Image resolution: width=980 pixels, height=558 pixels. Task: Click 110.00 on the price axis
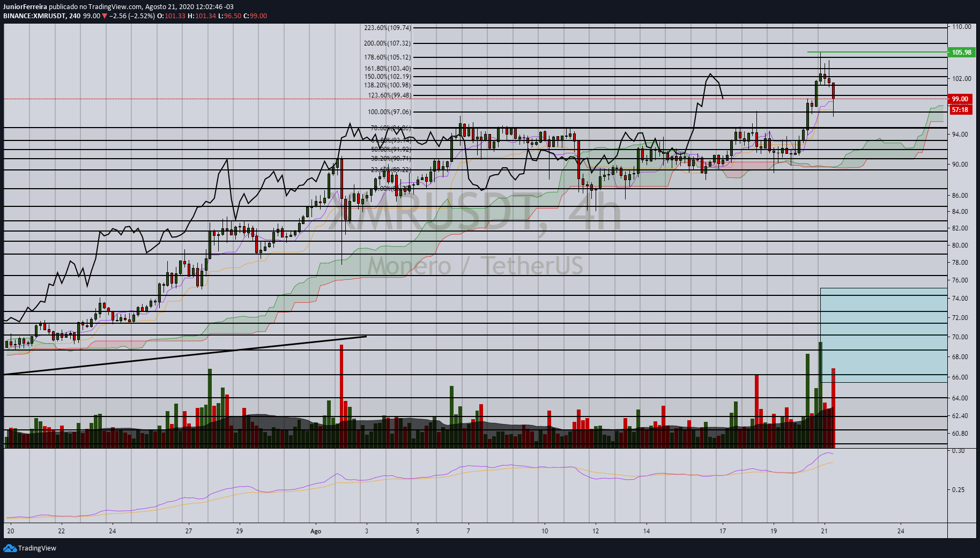(962, 27)
